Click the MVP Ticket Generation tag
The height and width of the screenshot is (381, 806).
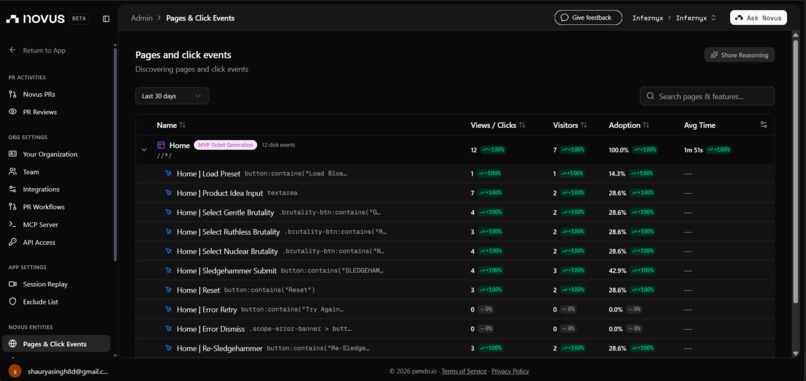tap(225, 146)
